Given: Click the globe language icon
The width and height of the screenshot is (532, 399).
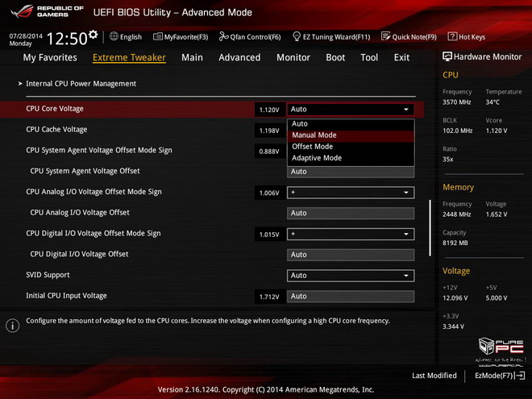Looking at the screenshot, I should tap(114, 36).
